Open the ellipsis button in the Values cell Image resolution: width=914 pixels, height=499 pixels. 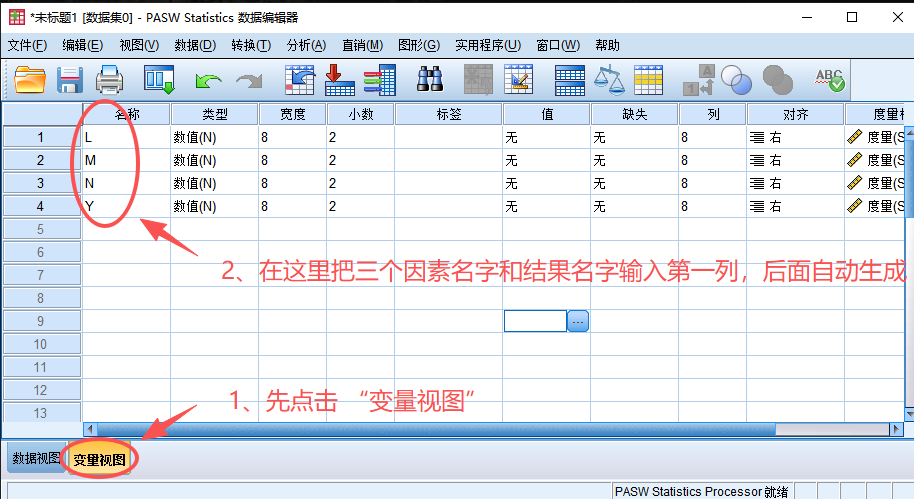coord(578,321)
